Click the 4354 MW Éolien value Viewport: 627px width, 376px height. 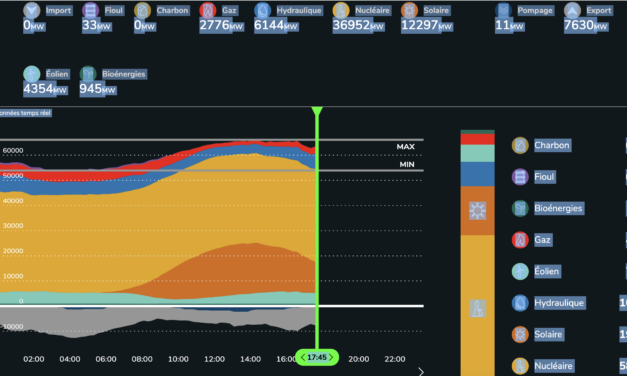click(x=45, y=89)
